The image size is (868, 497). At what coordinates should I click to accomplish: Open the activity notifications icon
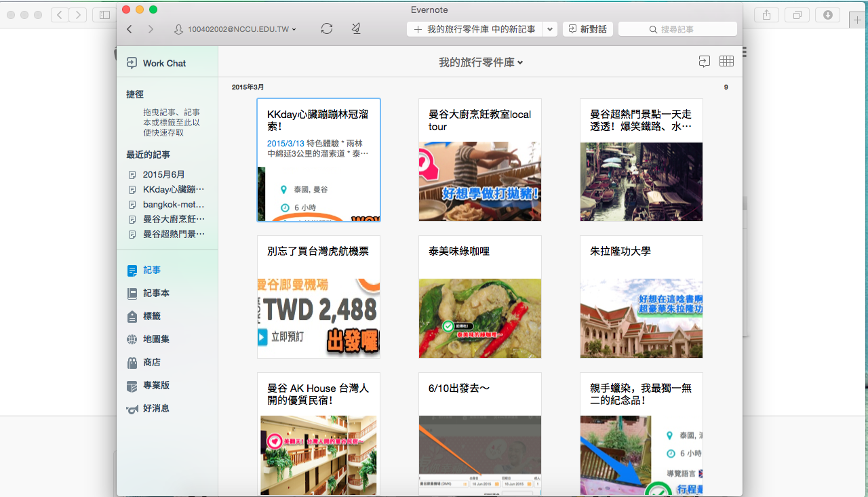pyautogui.click(x=355, y=28)
